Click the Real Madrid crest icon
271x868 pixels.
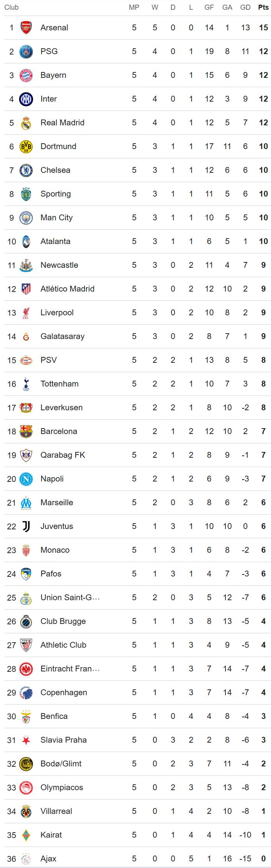click(x=26, y=123)
